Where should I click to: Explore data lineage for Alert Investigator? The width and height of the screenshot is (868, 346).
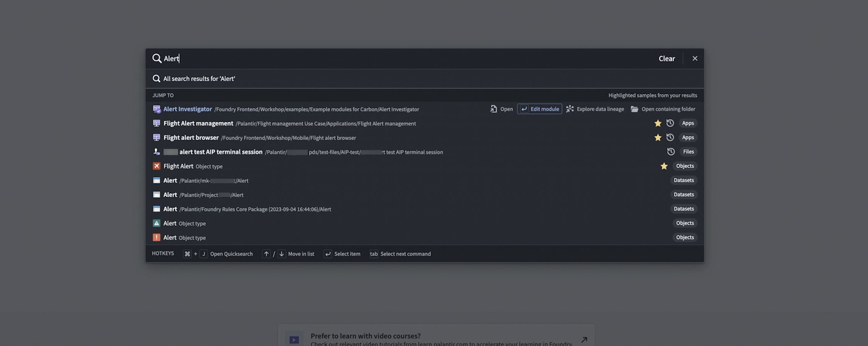tap(595, 109)
